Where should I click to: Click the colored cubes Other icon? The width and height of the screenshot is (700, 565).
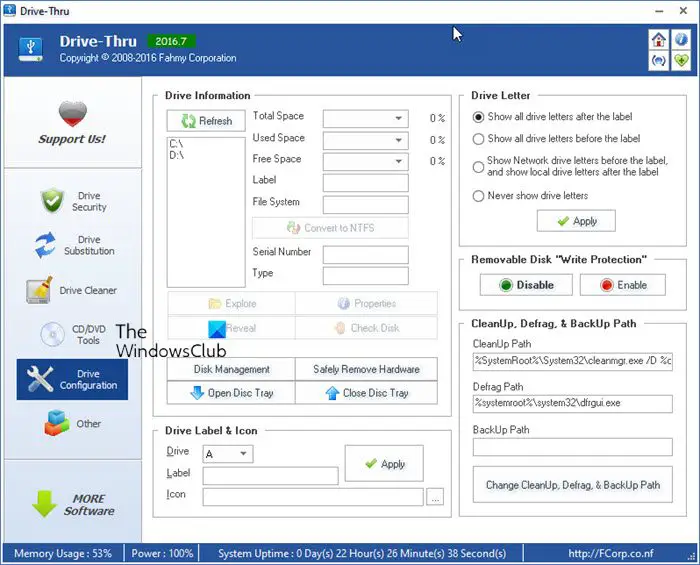[57, 423]
